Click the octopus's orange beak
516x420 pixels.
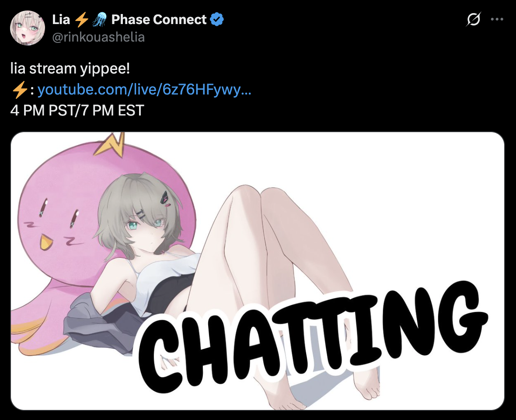point(46,242)
